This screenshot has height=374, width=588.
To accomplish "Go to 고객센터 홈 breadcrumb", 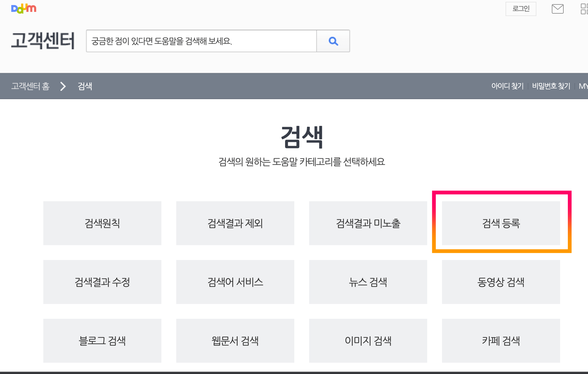I will (x=31, y=86).
